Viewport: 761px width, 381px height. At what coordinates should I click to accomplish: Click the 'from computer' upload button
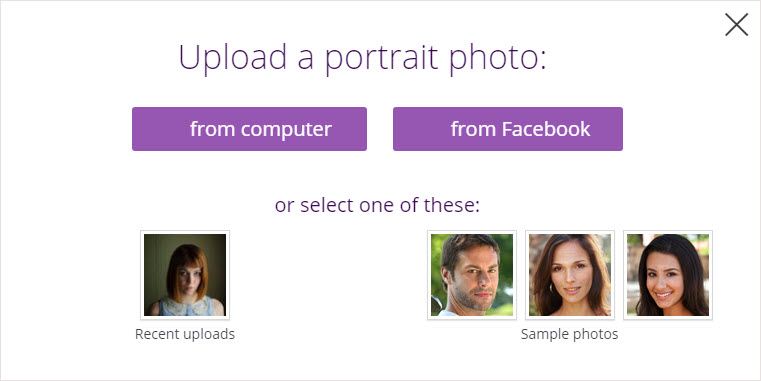point(249,129)
